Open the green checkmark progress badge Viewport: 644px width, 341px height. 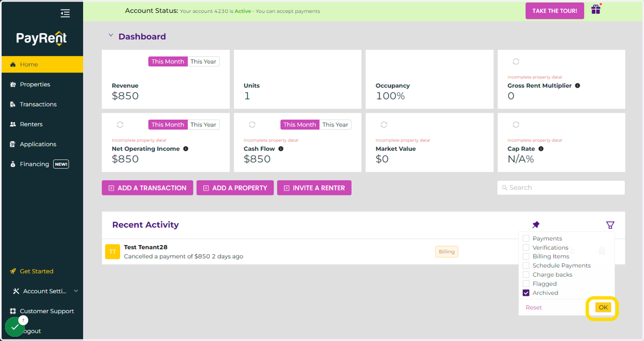click(15, 327)
